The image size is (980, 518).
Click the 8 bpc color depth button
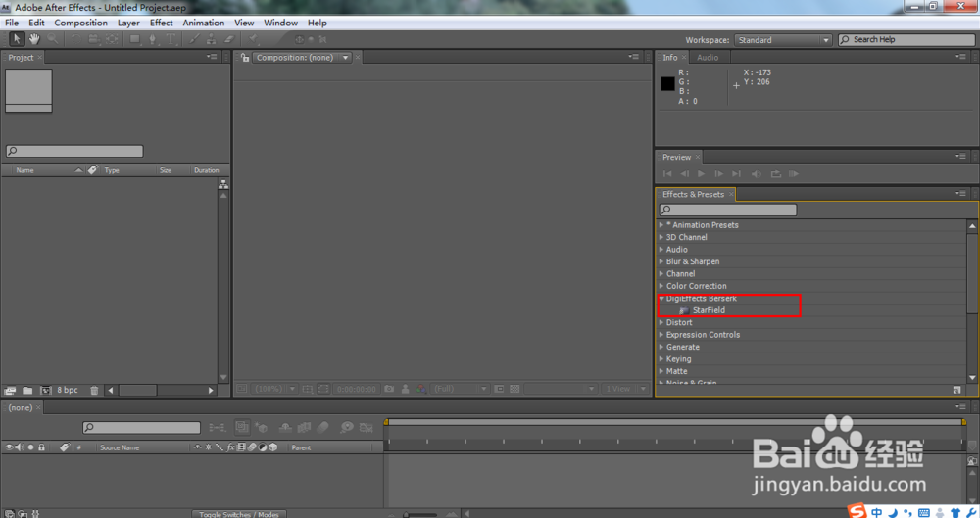coord(68,390)
